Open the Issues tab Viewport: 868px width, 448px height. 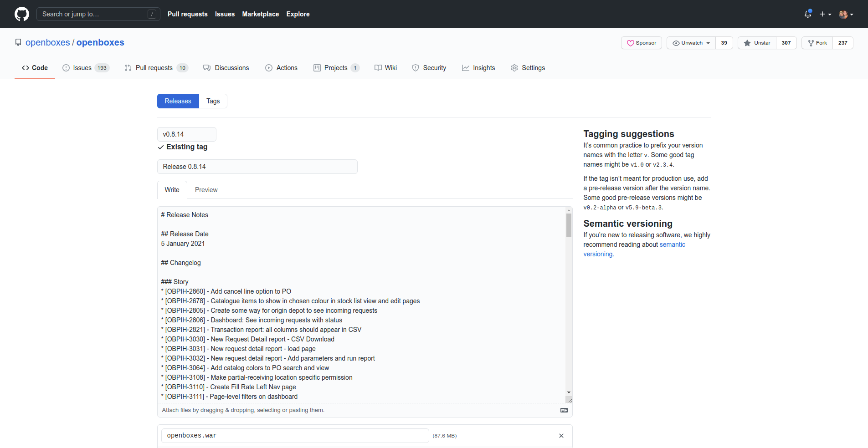point(86,68)
